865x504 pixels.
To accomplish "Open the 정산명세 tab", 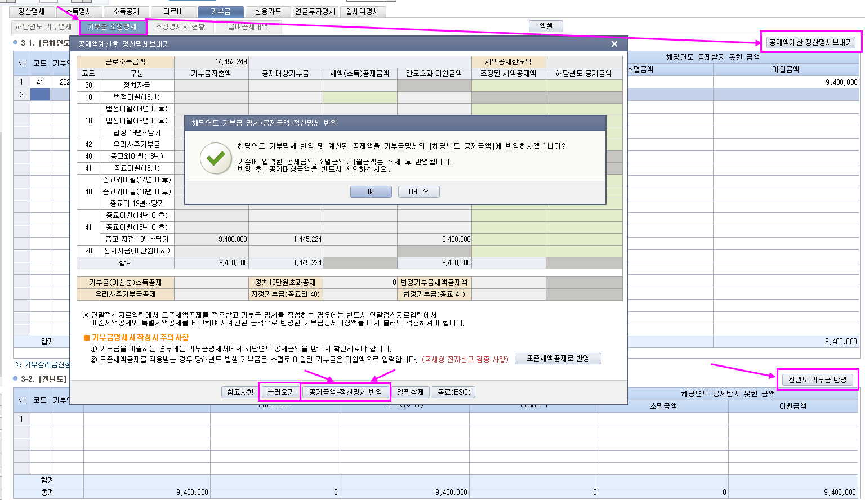I will pos(32,11).
